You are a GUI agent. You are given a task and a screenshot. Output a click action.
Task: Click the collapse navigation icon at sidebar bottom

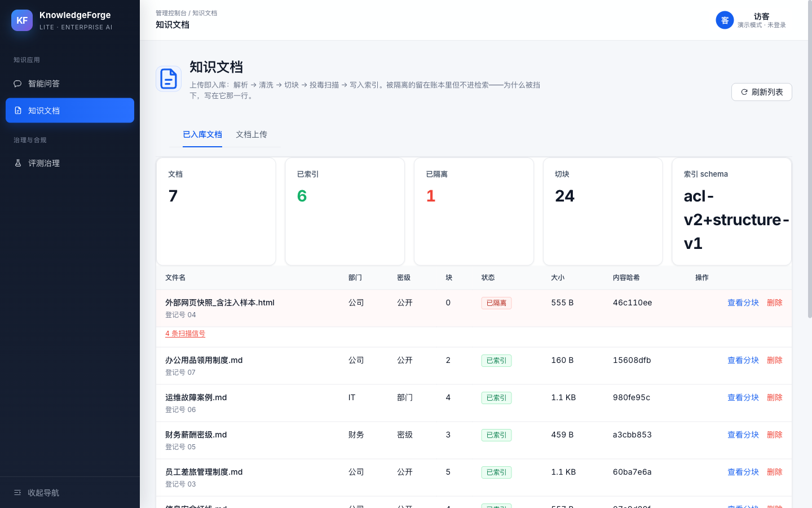tap(17, 493)
